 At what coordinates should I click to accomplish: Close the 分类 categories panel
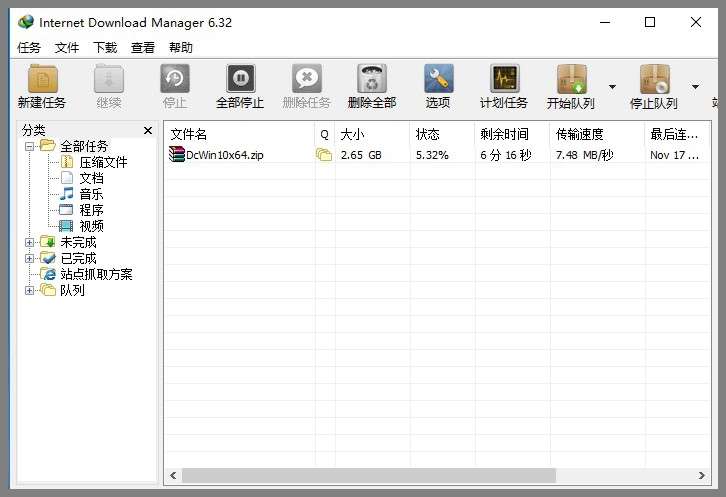coord(148,131)
